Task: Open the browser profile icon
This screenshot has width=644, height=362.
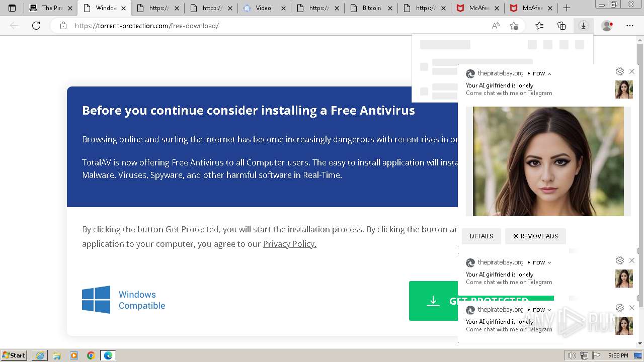Action: tap(607, 26)
